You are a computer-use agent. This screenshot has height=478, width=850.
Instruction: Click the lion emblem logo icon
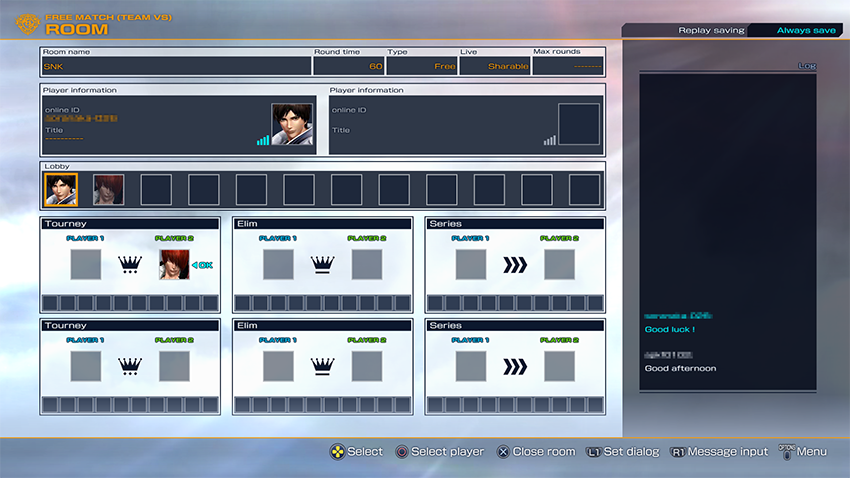tap(27, 24)
